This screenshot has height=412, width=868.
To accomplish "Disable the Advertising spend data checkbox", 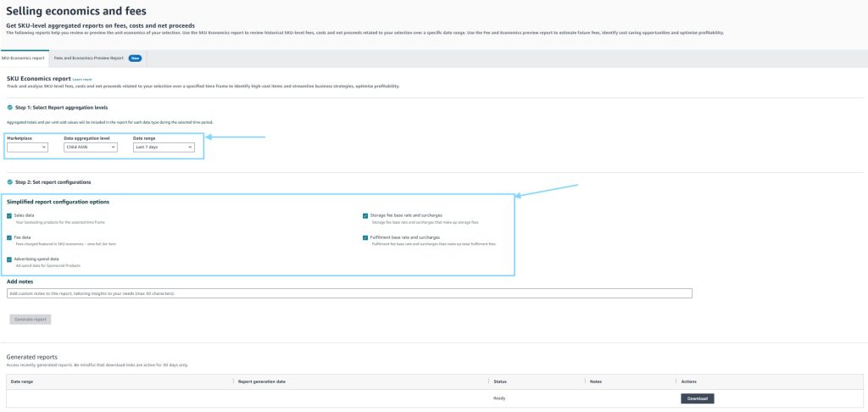I will click(9, 259).
